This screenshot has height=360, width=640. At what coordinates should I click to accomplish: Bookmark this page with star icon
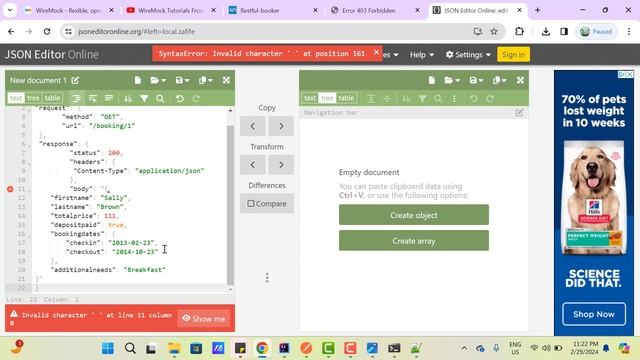pyautogui.click(x=494, y=31)
